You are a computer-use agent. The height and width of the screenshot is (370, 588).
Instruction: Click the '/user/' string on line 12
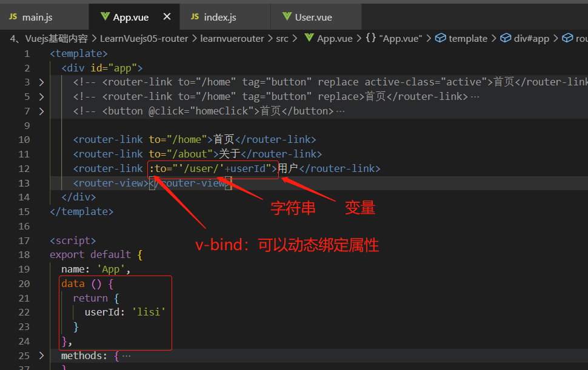click(201, 168)
